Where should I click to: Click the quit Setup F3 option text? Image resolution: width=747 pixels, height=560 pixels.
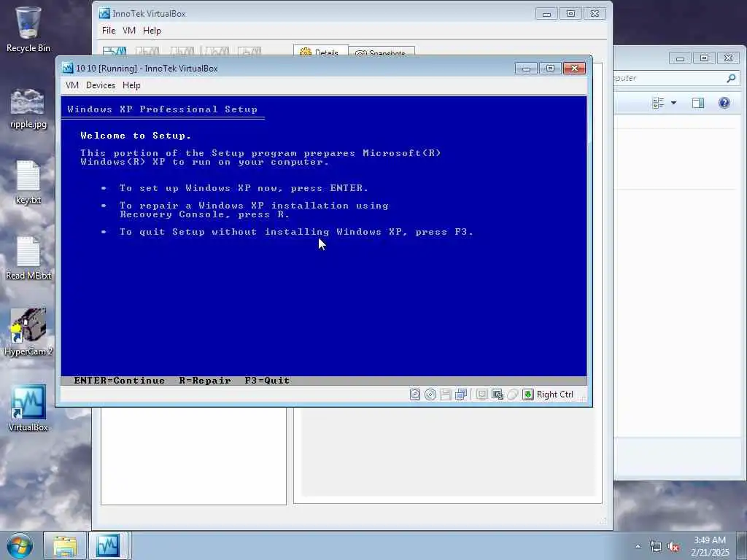coord(296,232)
